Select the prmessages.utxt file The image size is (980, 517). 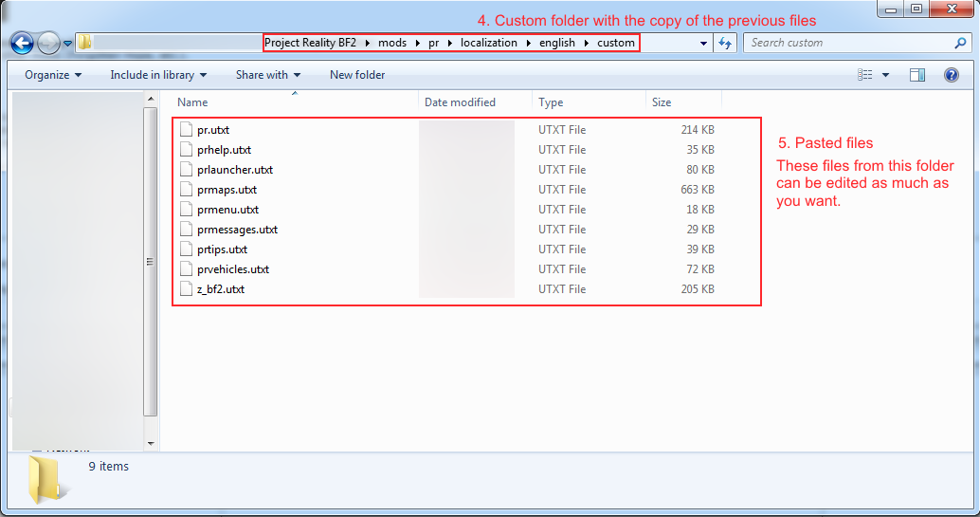tap(237, 230)
